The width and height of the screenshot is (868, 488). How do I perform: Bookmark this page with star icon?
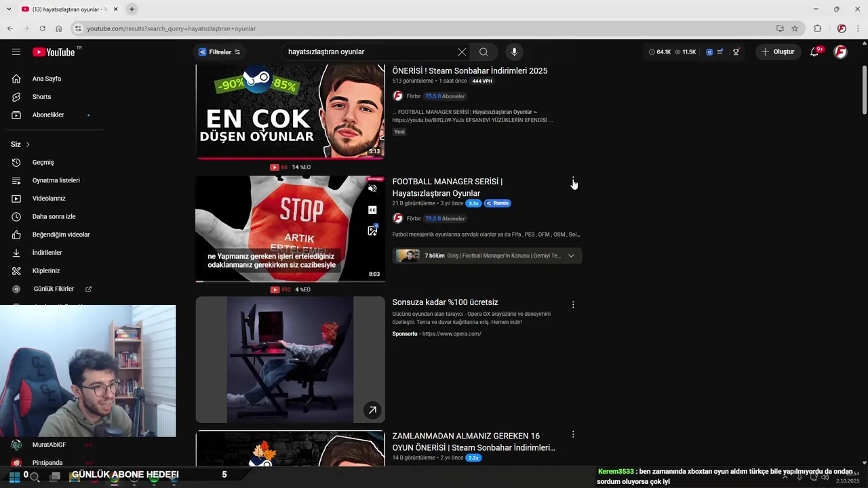click(795, 28)
